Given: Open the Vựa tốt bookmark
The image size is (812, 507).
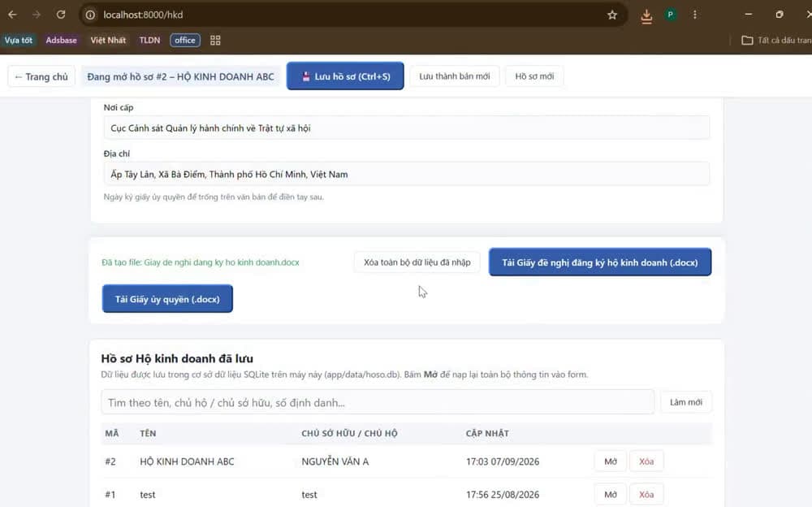Looking at the screenshot, I should [18, 40].
